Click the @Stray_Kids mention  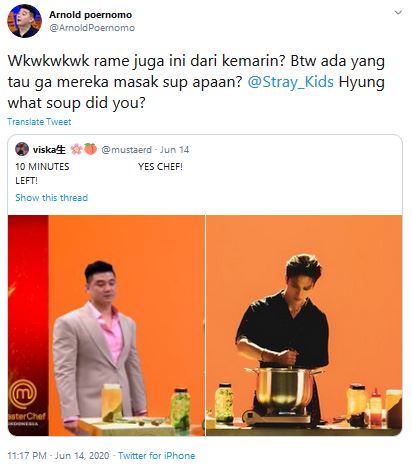(x=290, y=82)
